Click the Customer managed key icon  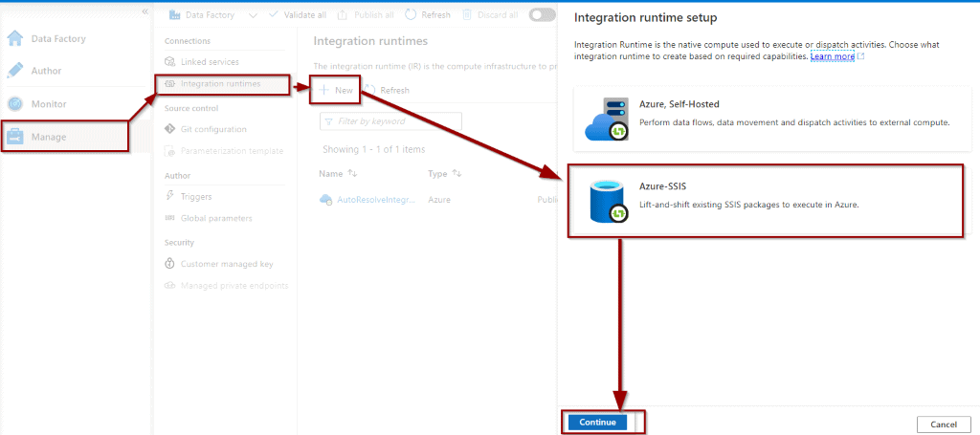click(x=169, y=263)
